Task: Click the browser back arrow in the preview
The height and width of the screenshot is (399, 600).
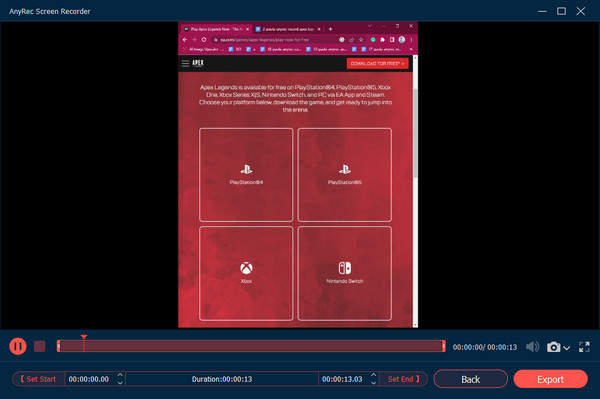Action: click(185, 39)
